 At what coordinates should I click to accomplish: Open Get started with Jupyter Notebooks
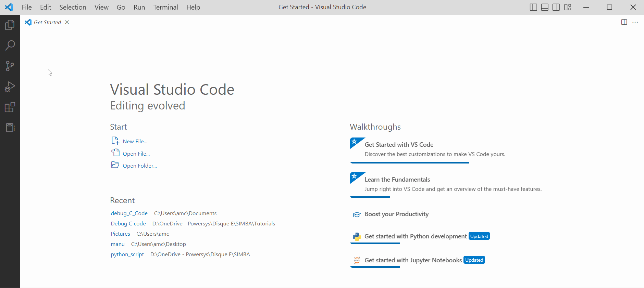(413, 260)
